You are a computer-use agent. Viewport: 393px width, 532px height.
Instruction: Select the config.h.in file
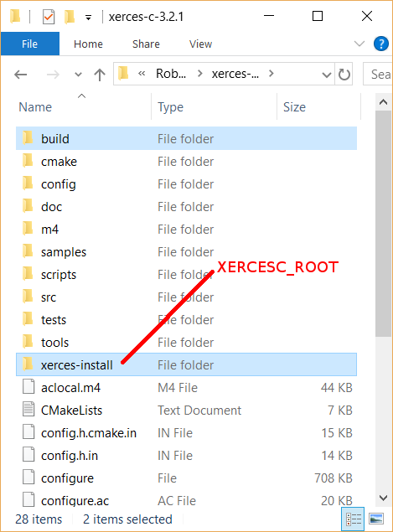click(186, 455)
